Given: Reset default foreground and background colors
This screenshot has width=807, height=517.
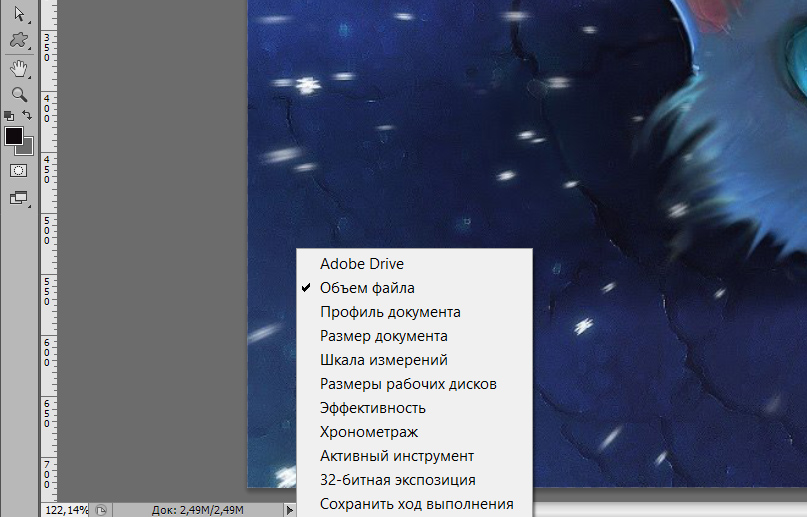Looking at the screenshot, I should [9, 116].
